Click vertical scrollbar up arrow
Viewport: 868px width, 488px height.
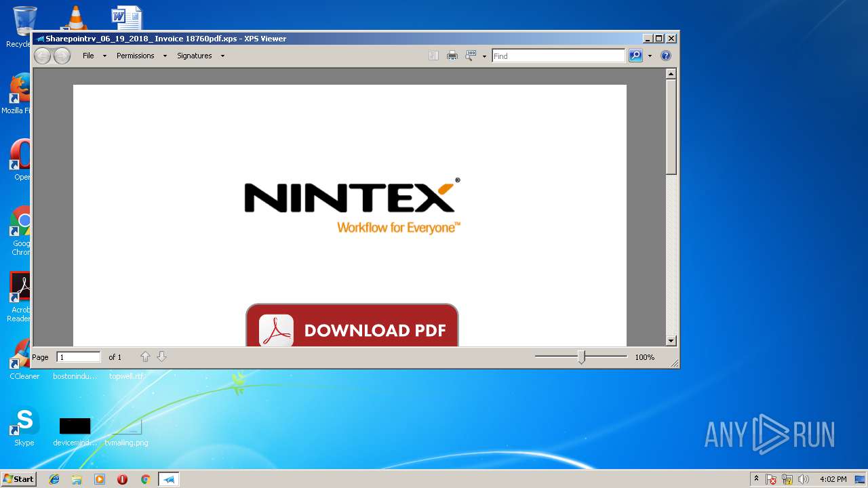[x=671, y=74]
